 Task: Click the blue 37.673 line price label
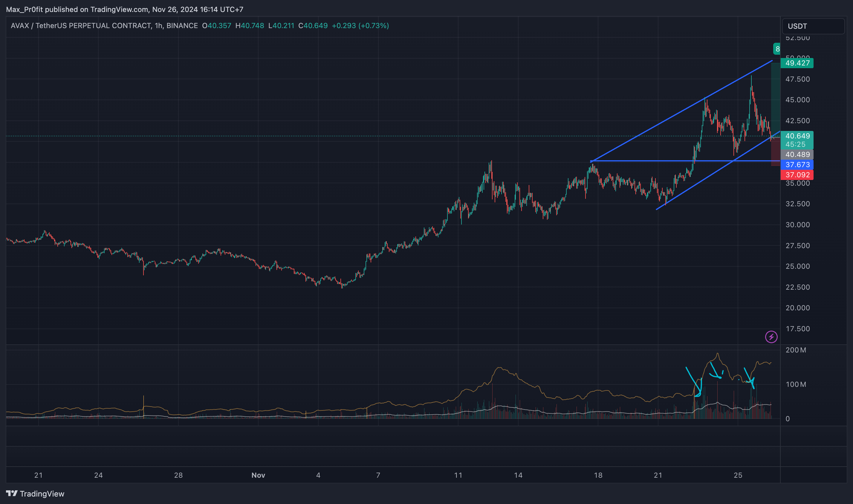pos(797,165)
